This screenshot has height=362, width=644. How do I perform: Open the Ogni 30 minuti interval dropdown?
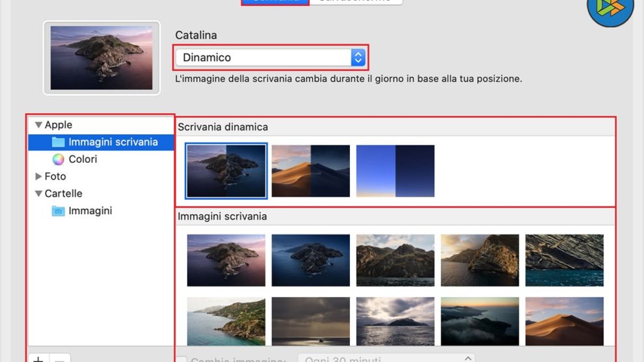pos(386,358)
